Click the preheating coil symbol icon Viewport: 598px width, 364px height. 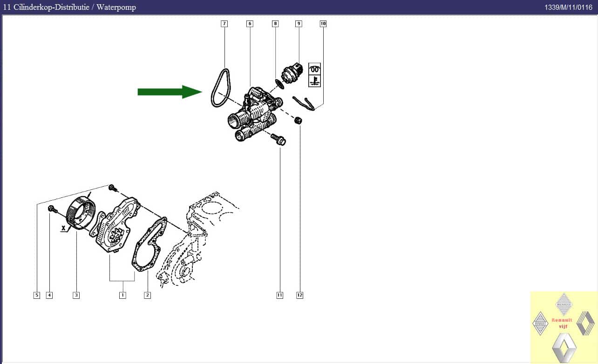(315, 69)
